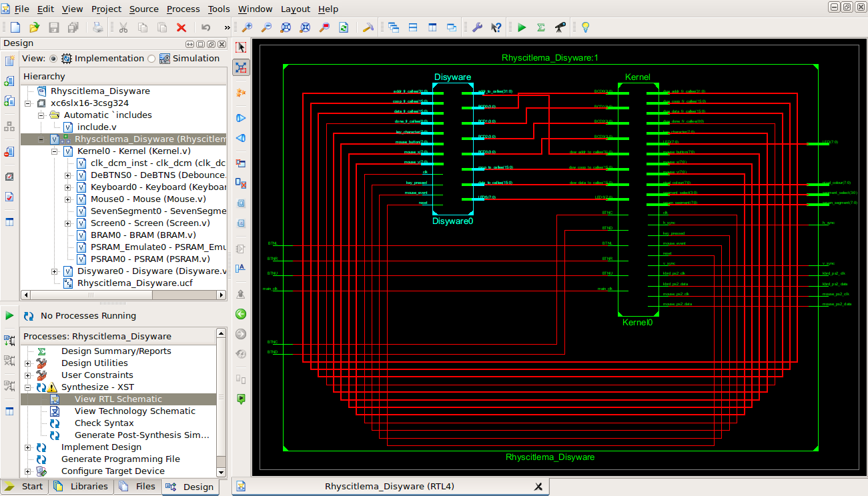Select Check Syntax process
868x496 pixels.
pos(104,423)
